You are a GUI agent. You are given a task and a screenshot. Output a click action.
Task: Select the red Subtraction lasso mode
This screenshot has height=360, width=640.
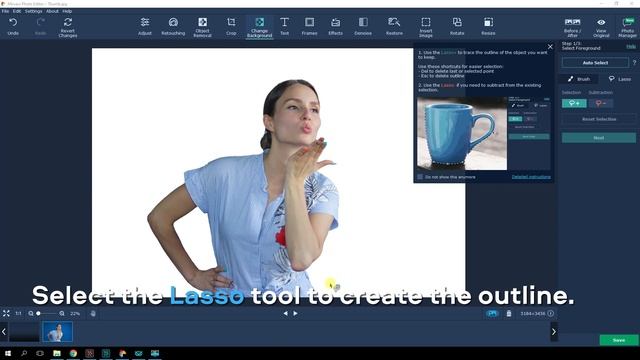tap(601, 103)
